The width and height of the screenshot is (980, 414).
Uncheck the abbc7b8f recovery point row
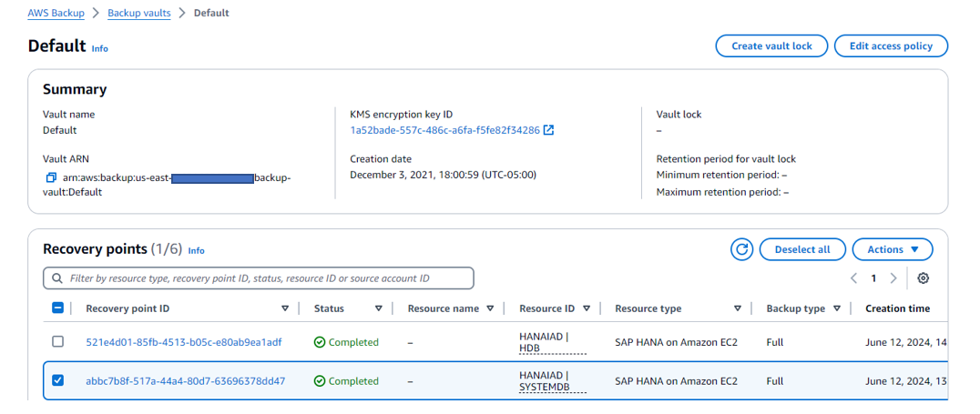(x=57, y=380)
